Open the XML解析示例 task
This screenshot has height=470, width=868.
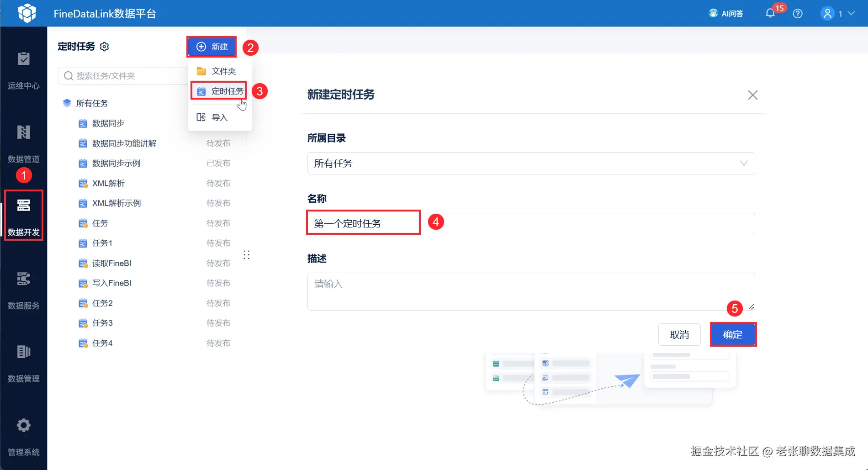click(116, 203)
